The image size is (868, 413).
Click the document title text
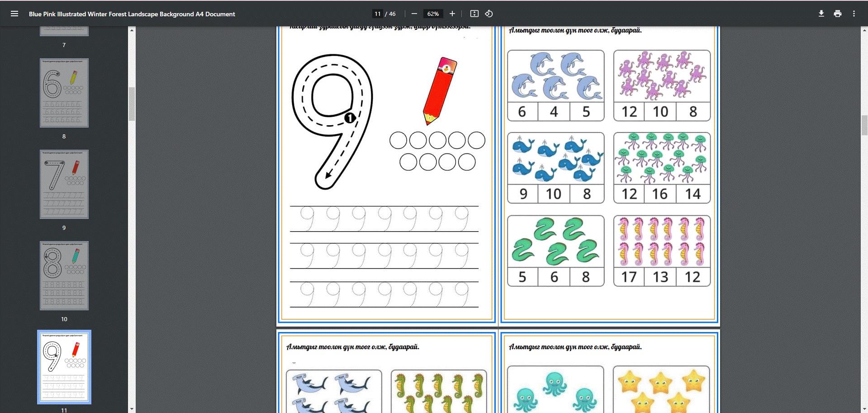tap(132, 14)
